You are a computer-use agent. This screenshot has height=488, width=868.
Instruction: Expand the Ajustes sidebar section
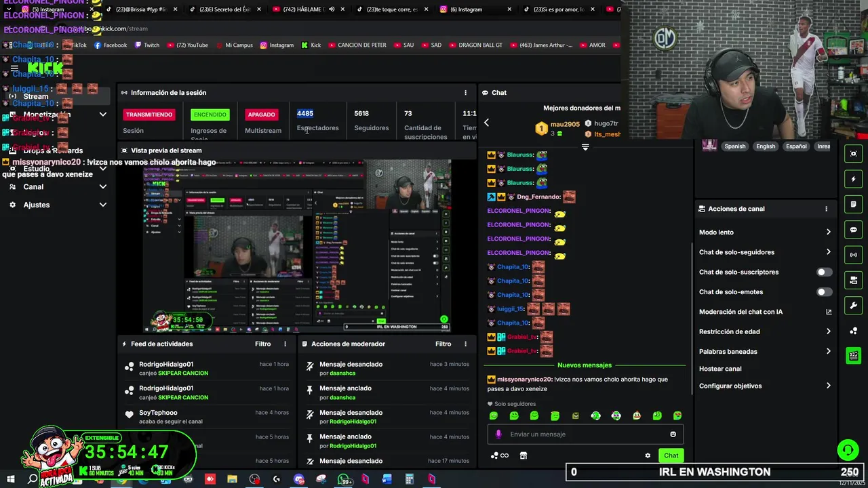pyautogui.click(x=103, y=205)
